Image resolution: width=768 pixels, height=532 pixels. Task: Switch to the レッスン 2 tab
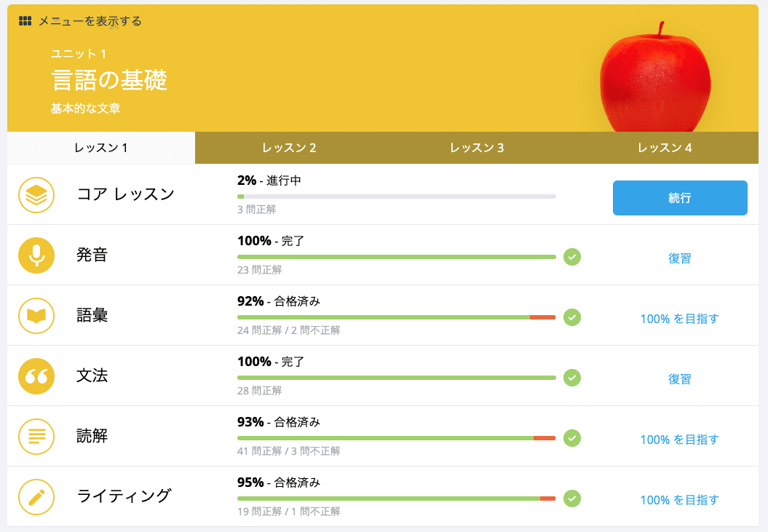click(289, 147)
